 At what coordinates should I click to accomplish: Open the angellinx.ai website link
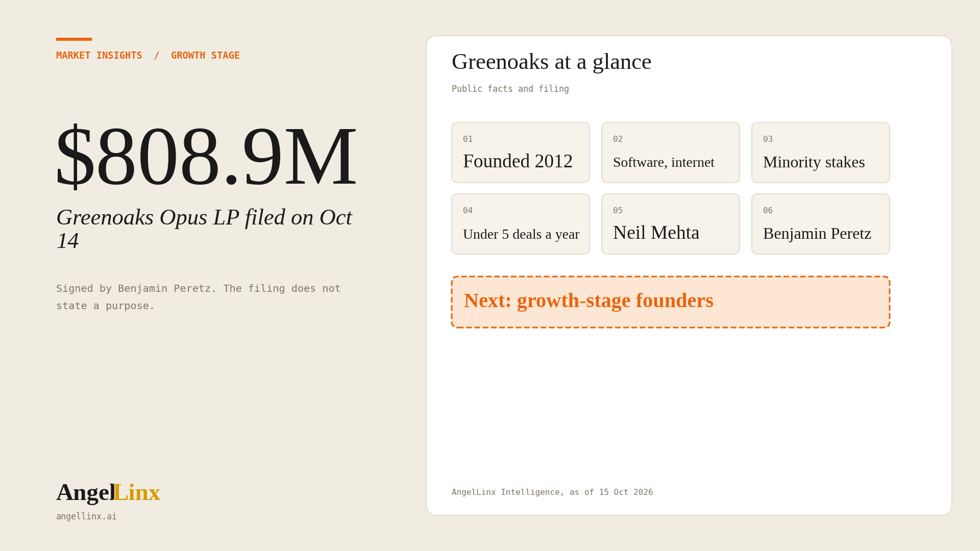[86, 516]
